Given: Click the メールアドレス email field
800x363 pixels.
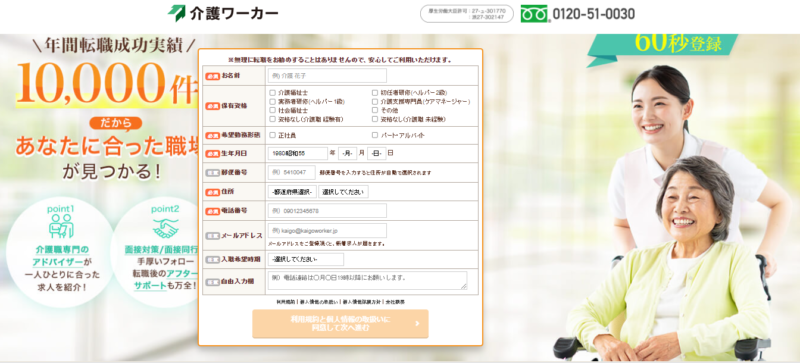Looking at the screenshot, I should [327, 230].
